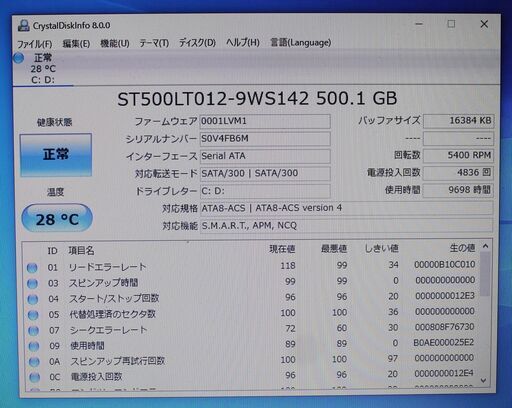
Task: Click raw value B0AE000025E2
Action: point(444,343)
